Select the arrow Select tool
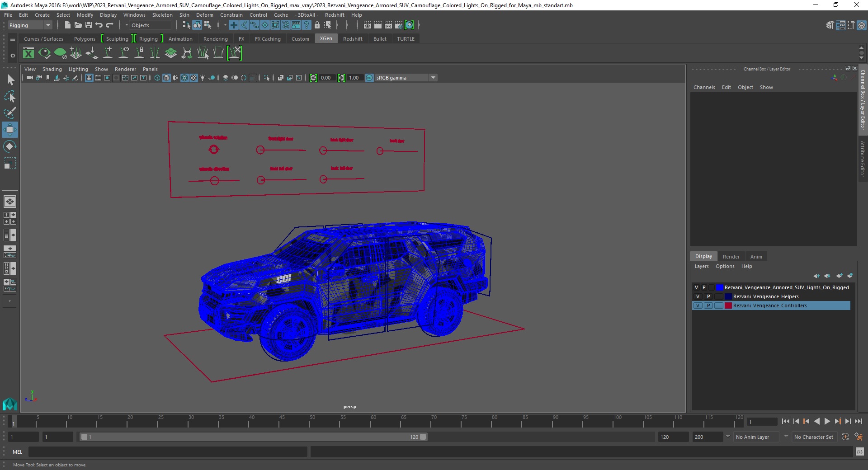The width and height of the screenshot is (868, 470). tap(10, 80)
